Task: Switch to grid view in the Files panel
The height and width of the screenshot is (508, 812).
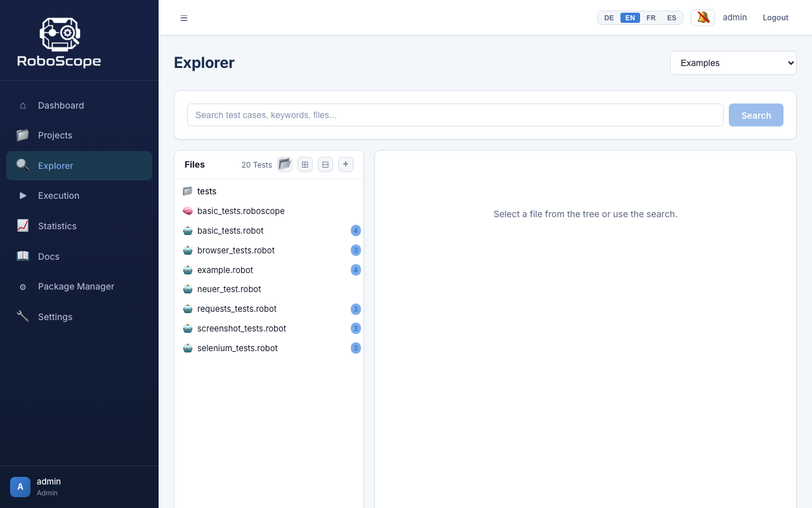Action: coord(305,164)
